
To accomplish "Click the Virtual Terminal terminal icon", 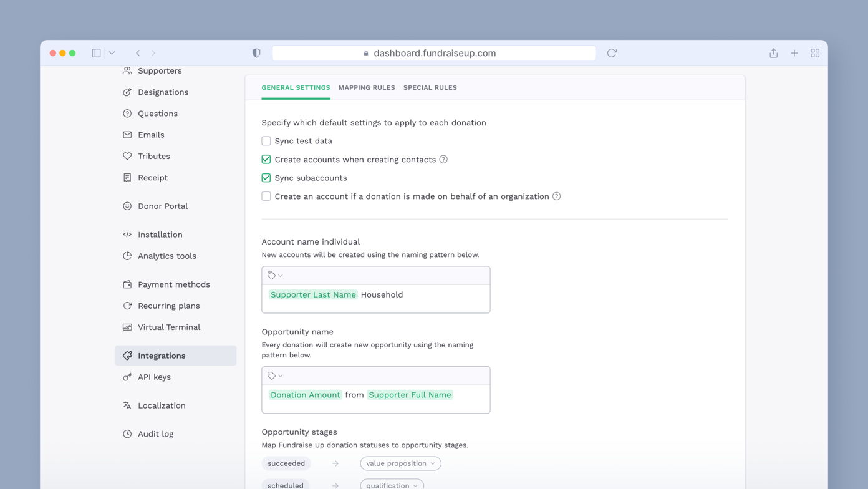I will [127, 327].
